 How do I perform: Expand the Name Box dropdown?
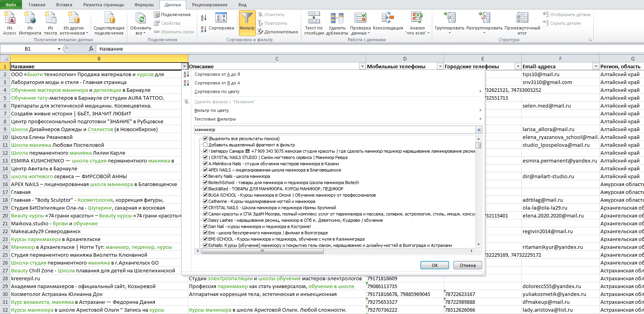(59, 49)
